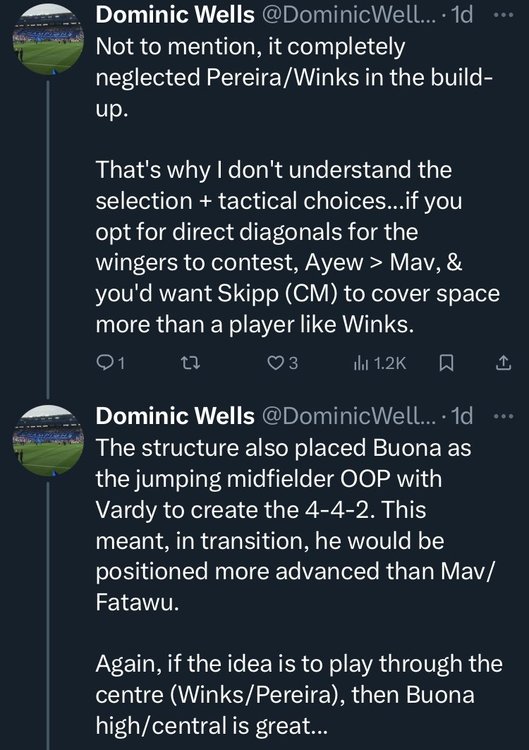Image resolution: width=529 pixels, height=750 pixels.
Task: Open more options on the second tweet
Action: (503, 416)
